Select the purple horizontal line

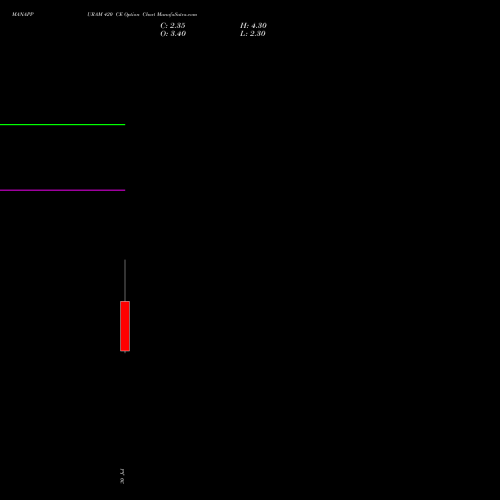pos(62,190)
